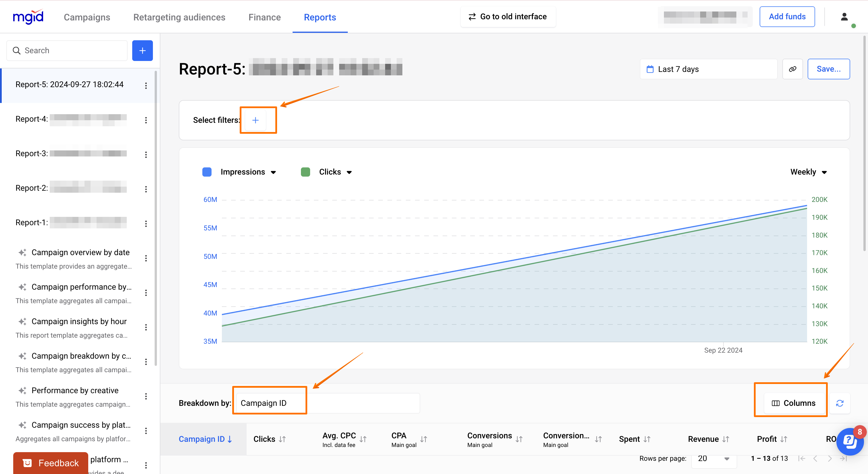Open options menu for Campaign insights by hour

(x=146, y=327)
